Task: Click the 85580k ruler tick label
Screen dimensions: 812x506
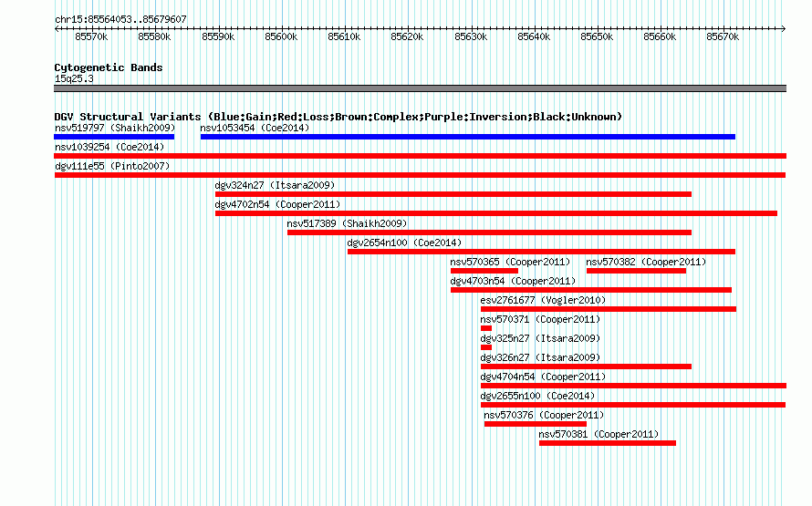Action: (154, 36)
